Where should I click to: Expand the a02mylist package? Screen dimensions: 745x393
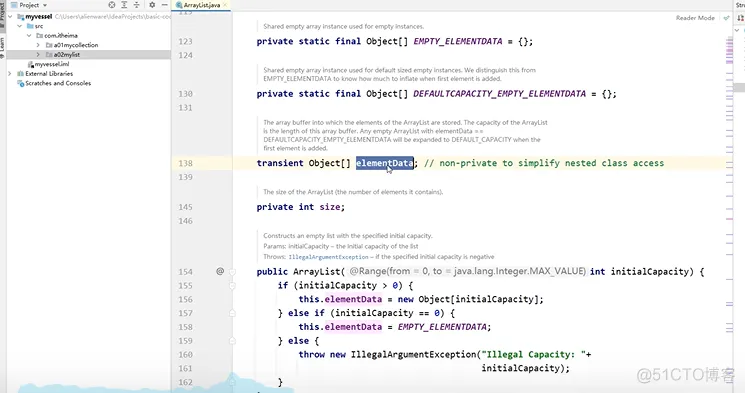(x=38, y=55)
